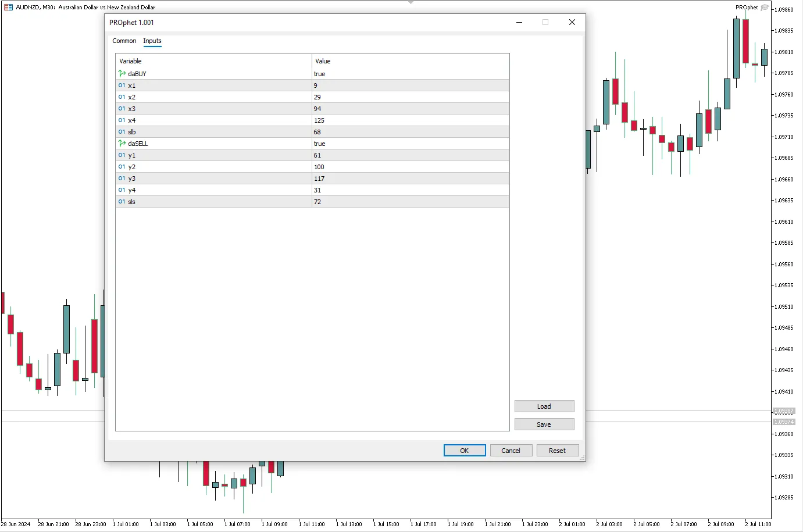Confirm the settings with OK
The width and height of the screenshot is (803, 532).
tap(465, 451)
